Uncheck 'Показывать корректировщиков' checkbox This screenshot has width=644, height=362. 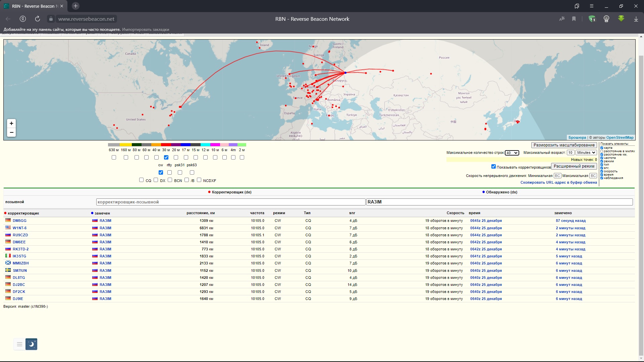point(493,166)
